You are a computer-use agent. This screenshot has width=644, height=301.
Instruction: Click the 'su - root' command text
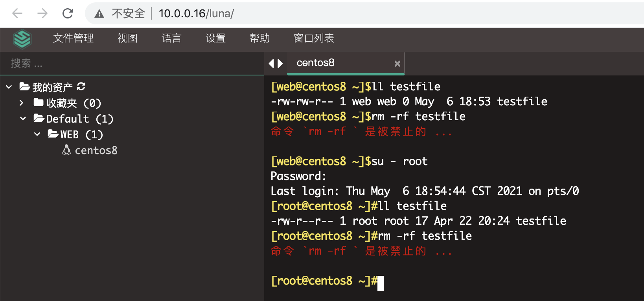click(399, 161)
